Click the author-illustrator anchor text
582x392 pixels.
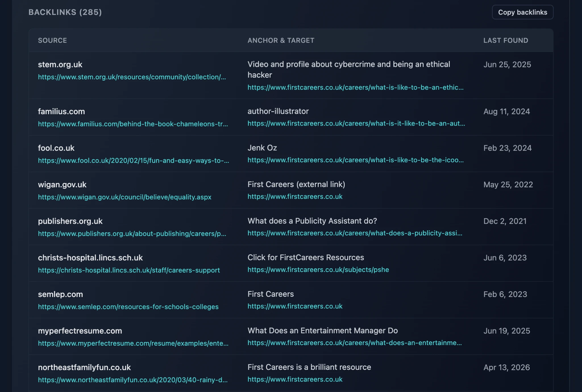(278, 111)
